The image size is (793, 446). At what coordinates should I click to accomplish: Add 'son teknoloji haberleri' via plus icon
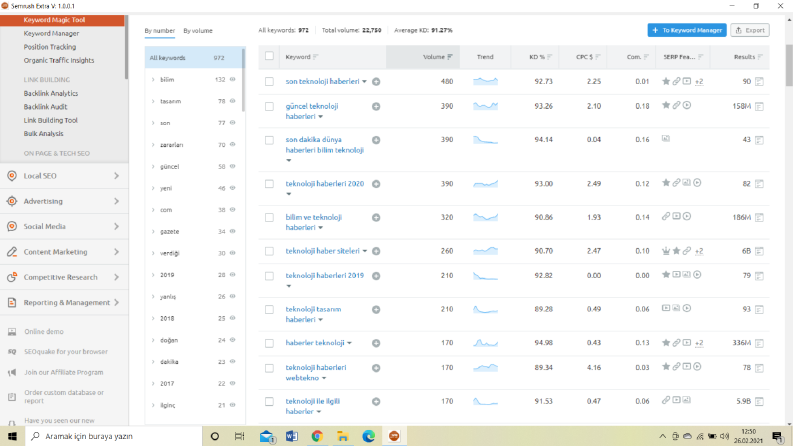(376, 81)
